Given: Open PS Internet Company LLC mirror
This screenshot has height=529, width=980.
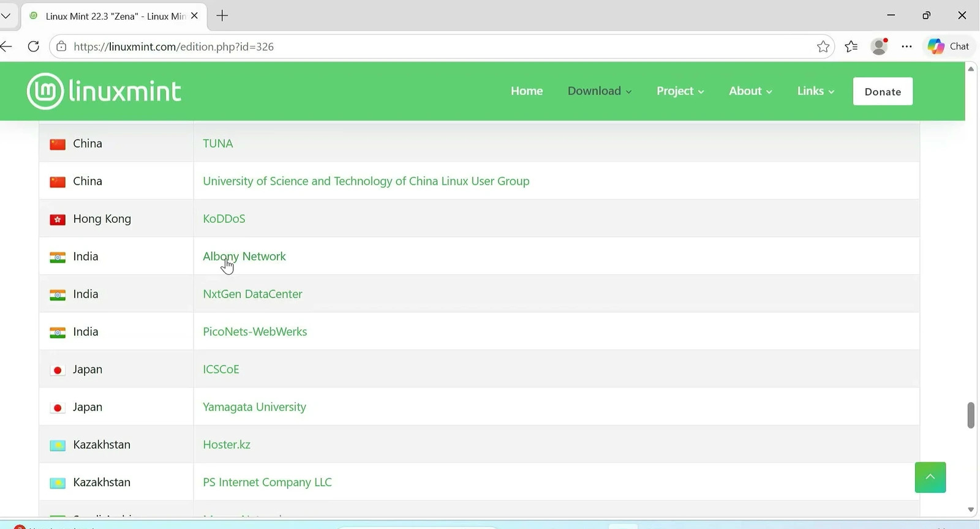Looking at the screenshot, I should point(267,482).
